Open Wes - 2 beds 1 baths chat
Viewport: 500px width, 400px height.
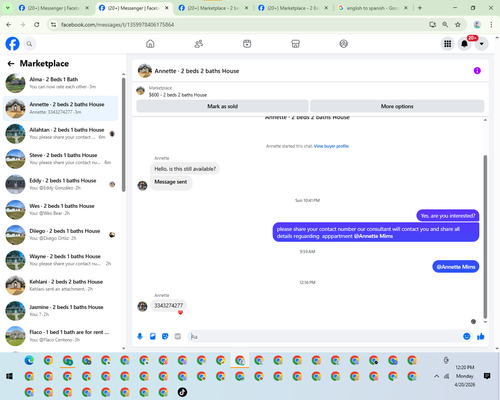pyautogui.click(x=60, y=210)
